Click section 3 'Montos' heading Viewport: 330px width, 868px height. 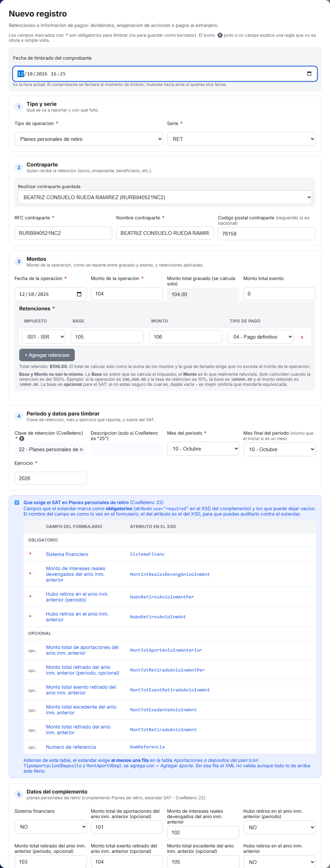coord(36,259)
